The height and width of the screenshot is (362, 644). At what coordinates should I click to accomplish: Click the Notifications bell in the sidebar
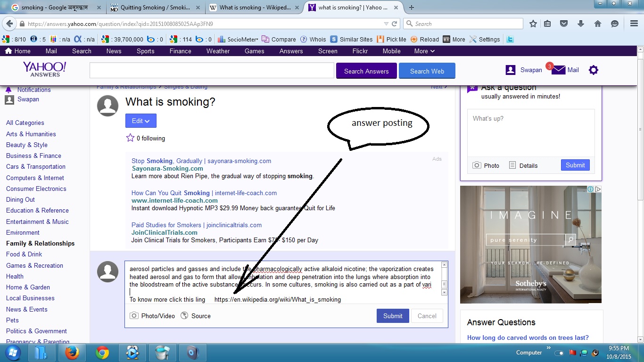pyautogui.click(x=8, y=90)
